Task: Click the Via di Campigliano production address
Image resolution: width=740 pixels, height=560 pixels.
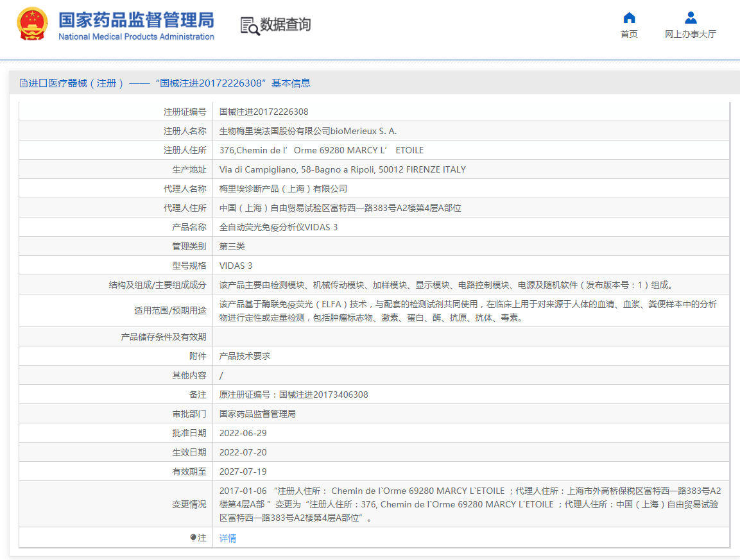Action: coord(342,169)
